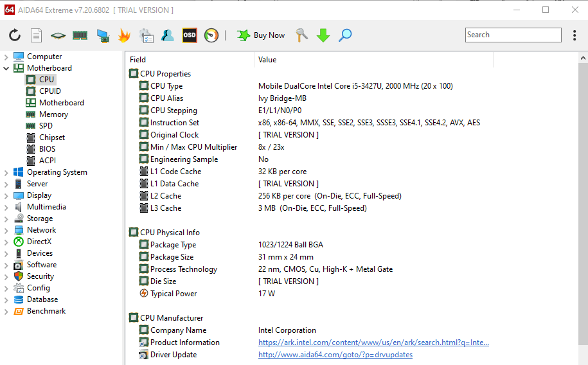The height and width of the screenshot is (365, 588).
Task: Click the vertical scrollbar thumb
Action: point(583,204)
